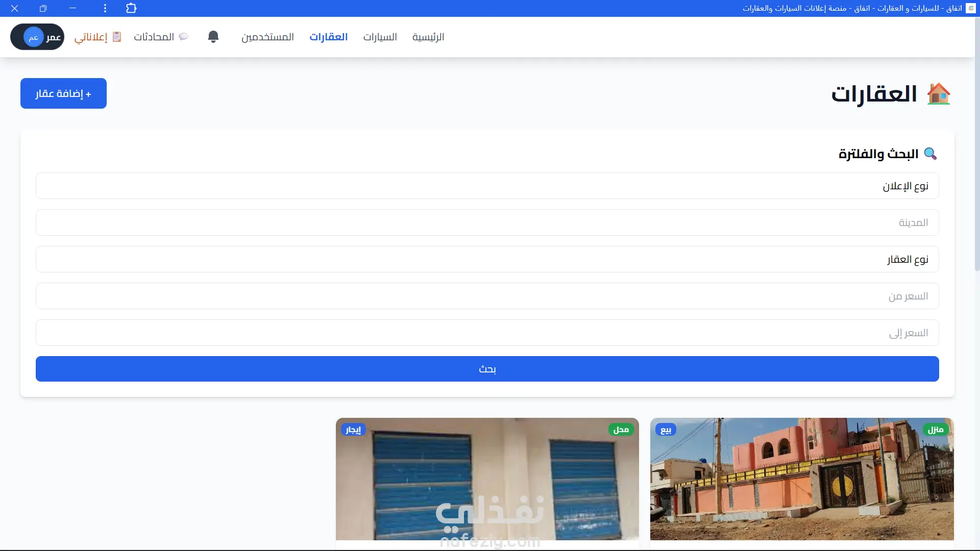Click the notifications bell icon
The height and width of the screenshot is (551, 980).
pyautogui.click(x=213, y=37)
